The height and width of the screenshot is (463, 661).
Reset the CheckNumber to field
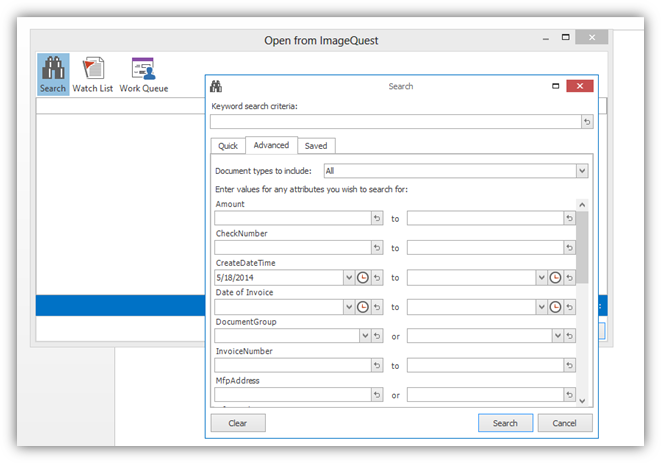click(x=570, y=248)
